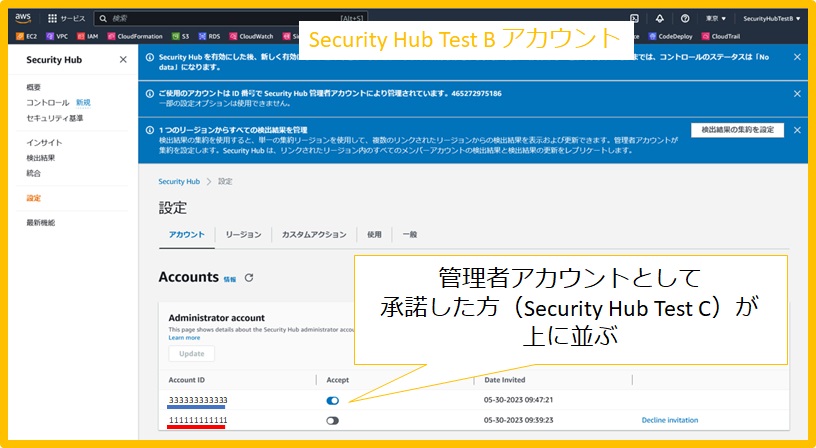Open the IAM favorites shortcut

[x=87, y=36]
